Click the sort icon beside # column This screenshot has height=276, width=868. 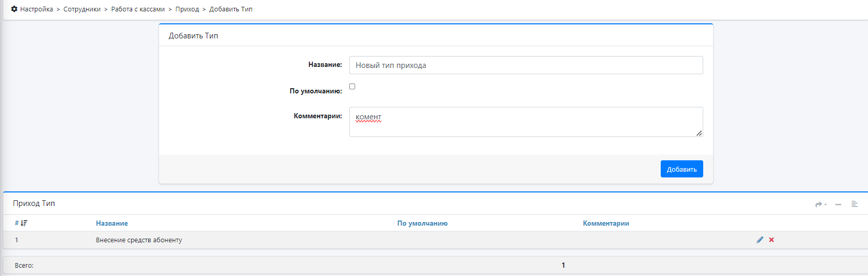click(24, 223)
